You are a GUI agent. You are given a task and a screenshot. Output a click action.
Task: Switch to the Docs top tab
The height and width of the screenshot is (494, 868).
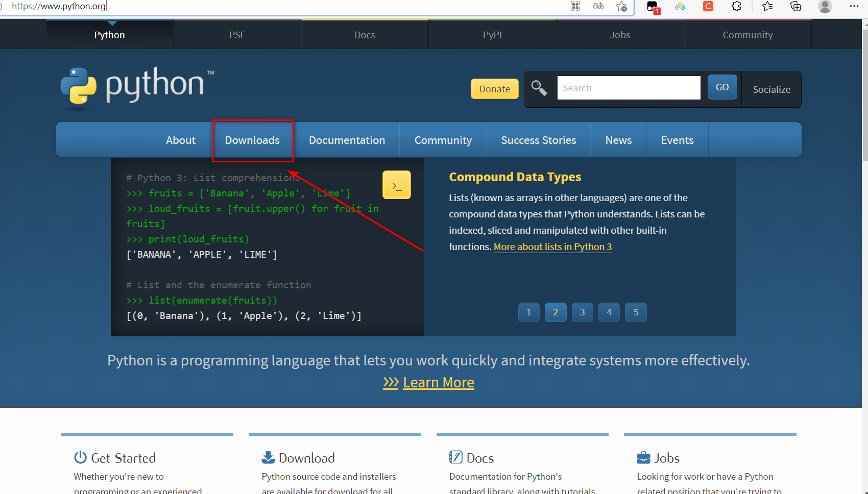365,35
